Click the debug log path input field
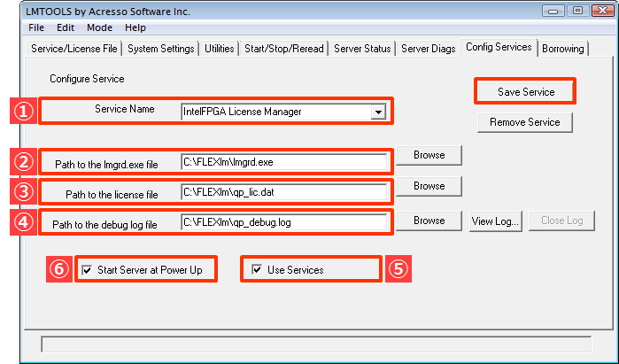The height and width of the screenshot is (364, 619). coord(284,222)
